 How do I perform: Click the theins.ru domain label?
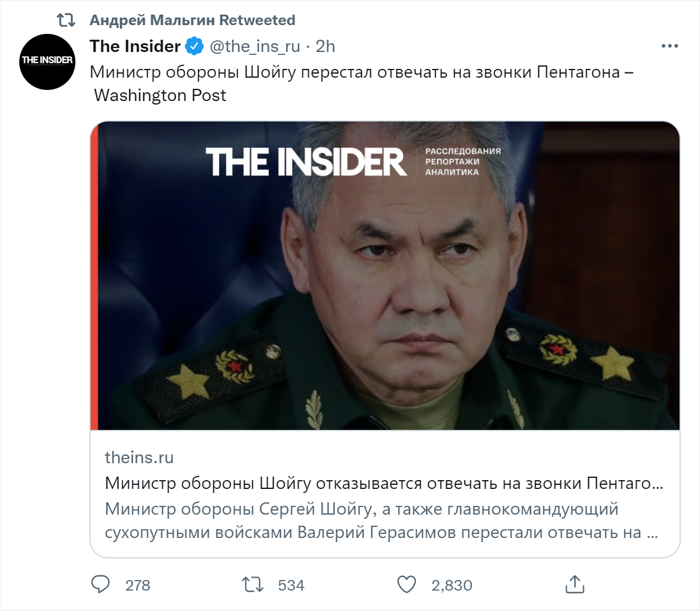point(139,457)
